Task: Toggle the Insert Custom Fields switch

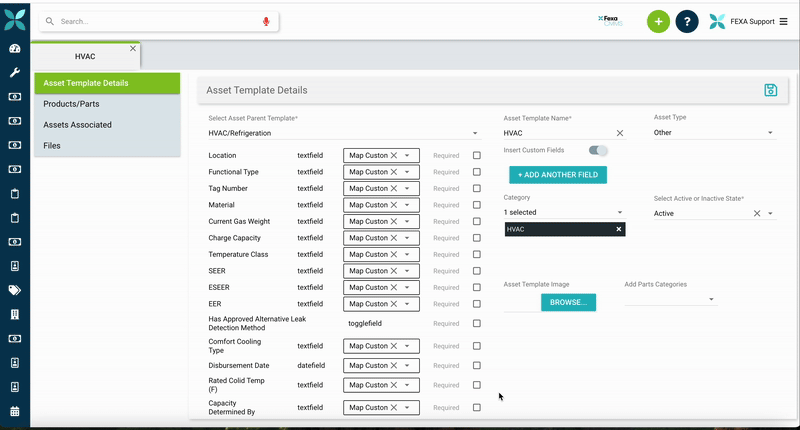Action: point(598,150)
